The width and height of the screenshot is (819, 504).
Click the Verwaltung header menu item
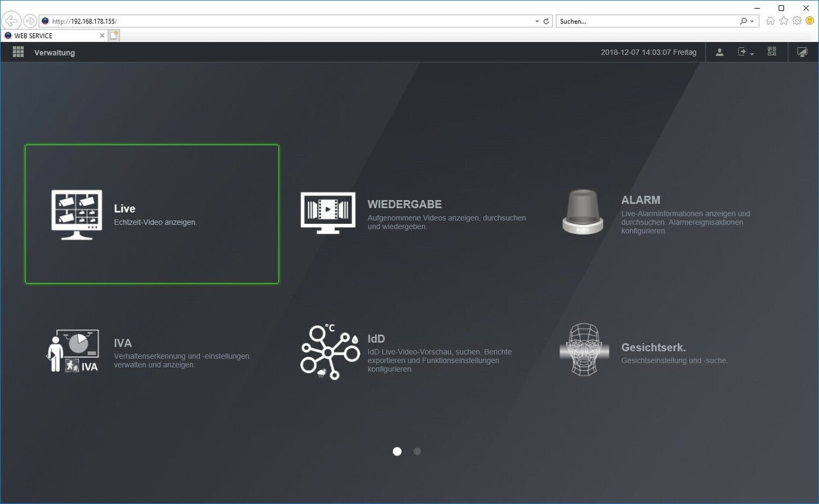(54, 53)
